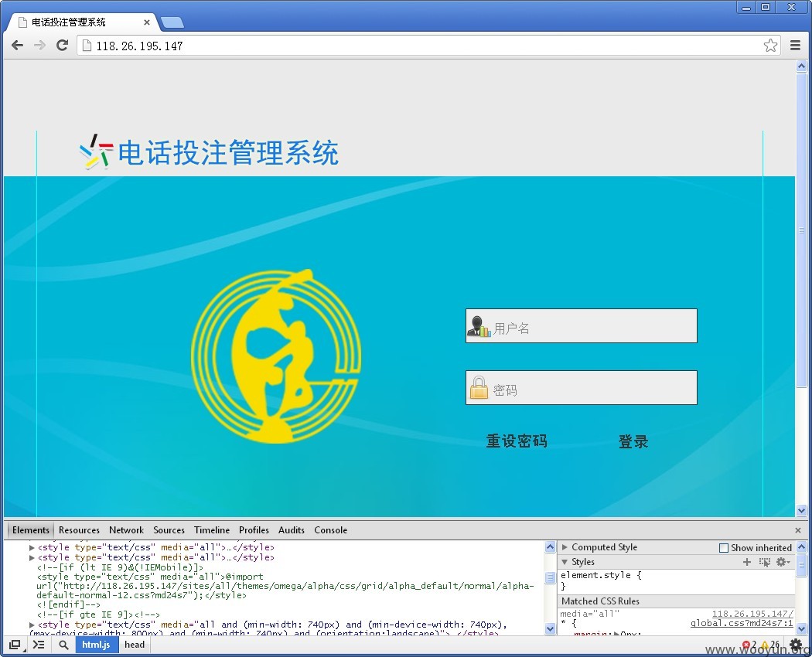Screen dimensions: 812x657
Task: Select the head breadcrumb
Action: click(135, 645)
